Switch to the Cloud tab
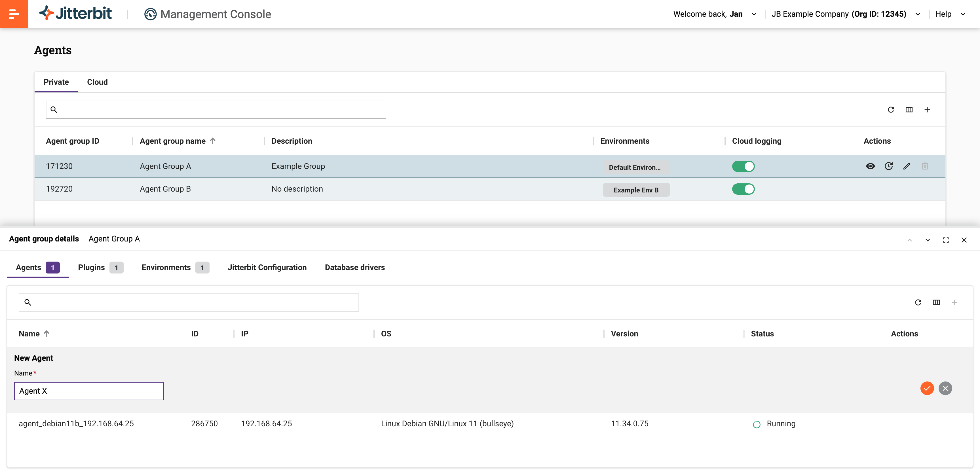Screen dimensions: 980x475 coord(97,82)
